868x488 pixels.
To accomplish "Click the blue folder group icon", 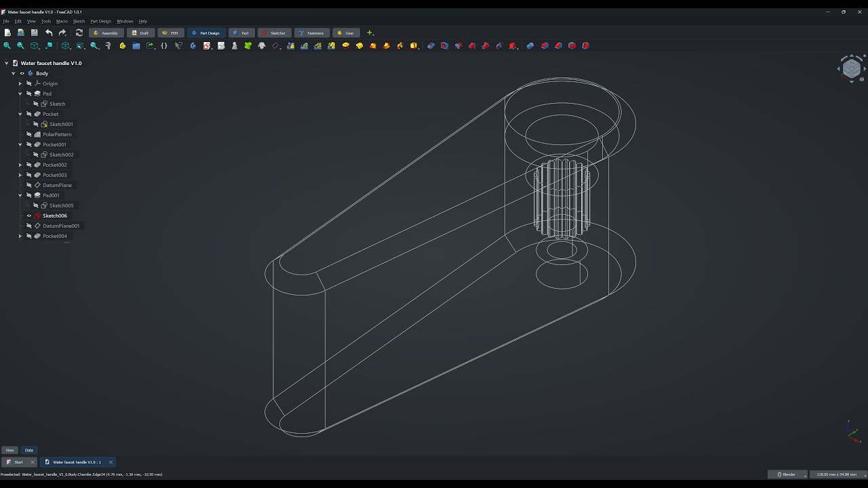I will (x=136, y=45).
